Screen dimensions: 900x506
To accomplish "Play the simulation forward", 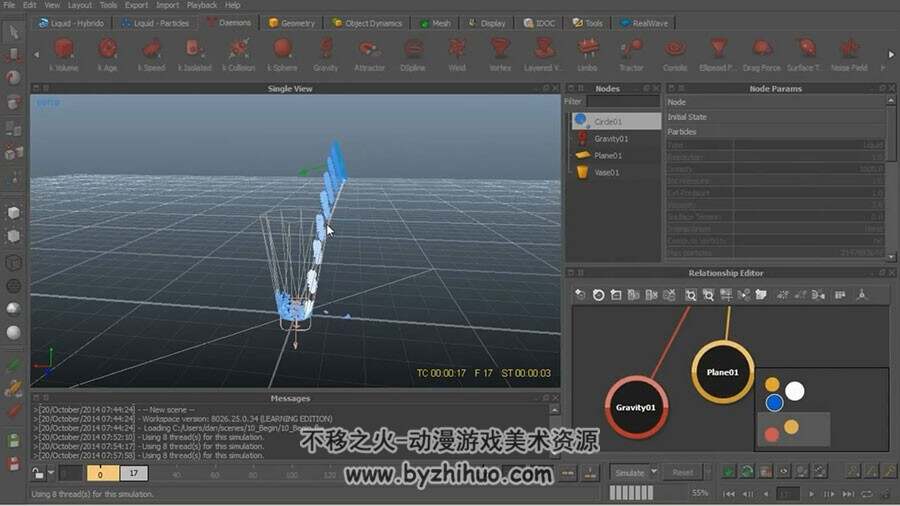I will (811, 493).
